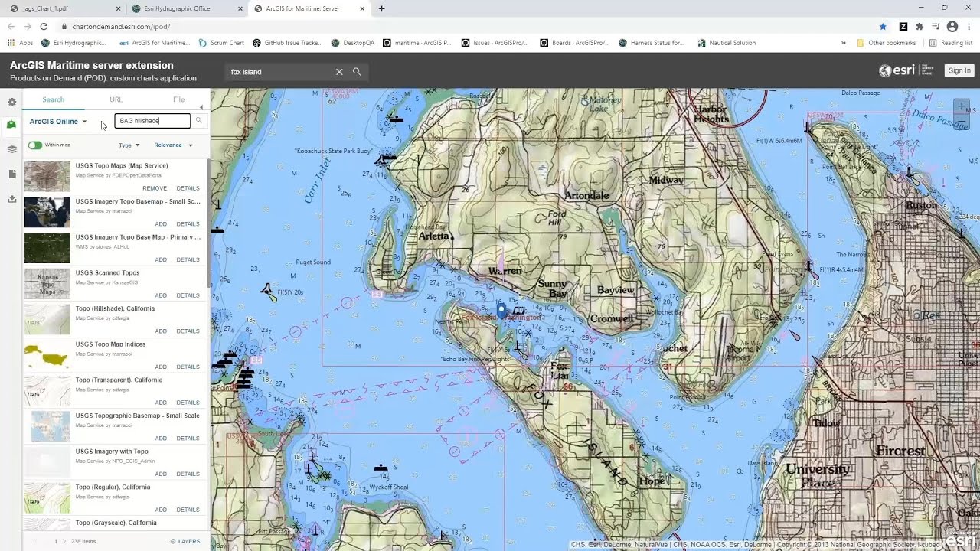Reload the page
The width and height of the screenshot is (980, 551).
tap(44, 27)
